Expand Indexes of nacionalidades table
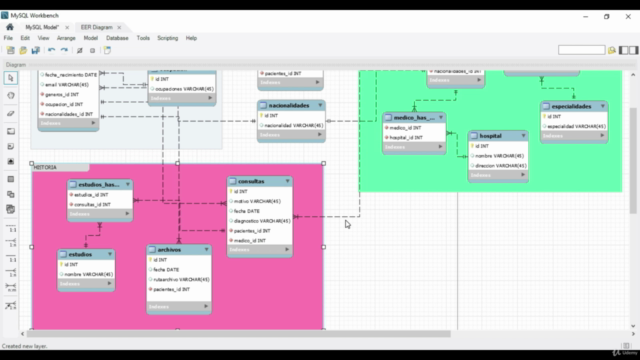 pos(320,134)
